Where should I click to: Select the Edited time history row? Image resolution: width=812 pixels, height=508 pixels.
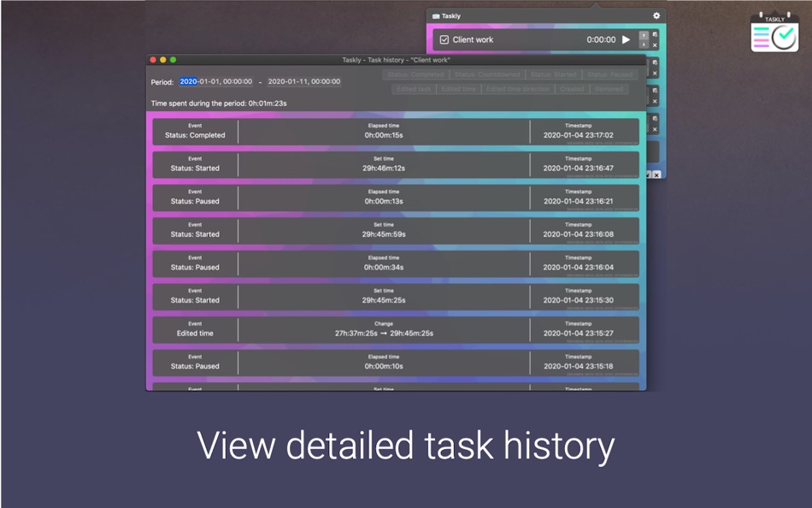tap(396, 329)
